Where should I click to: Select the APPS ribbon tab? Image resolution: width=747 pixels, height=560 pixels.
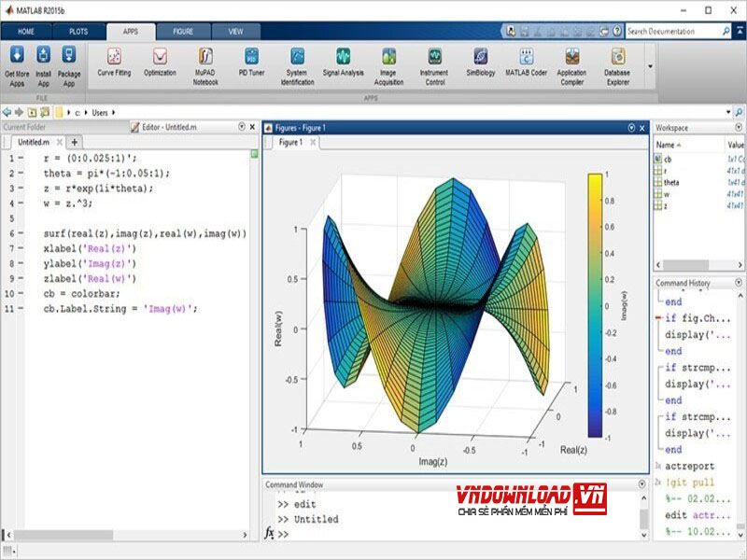click(131, 32)
